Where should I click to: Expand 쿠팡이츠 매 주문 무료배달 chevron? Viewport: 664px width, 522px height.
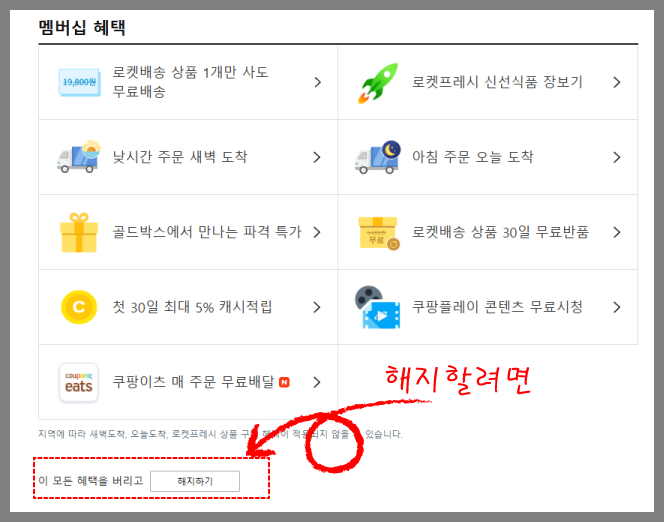tap(317, 382)
